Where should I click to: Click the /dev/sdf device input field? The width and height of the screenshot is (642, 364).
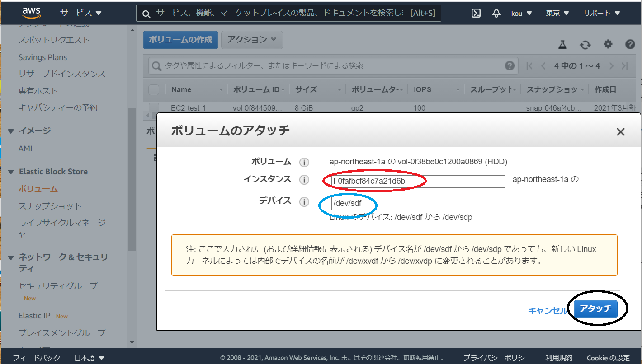(x=414, y=203)
